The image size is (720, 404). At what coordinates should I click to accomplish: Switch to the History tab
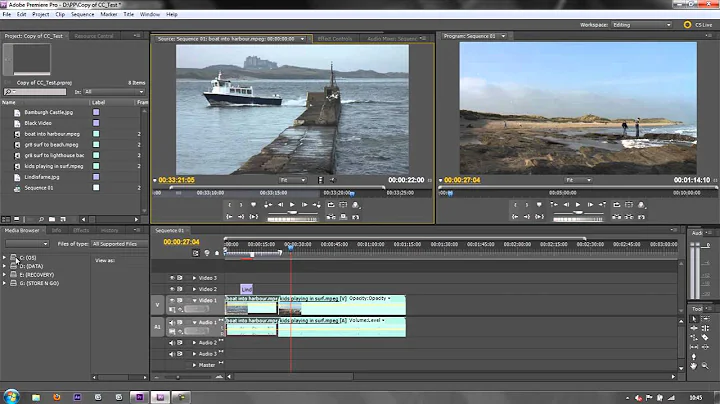[x=109, y=230]
